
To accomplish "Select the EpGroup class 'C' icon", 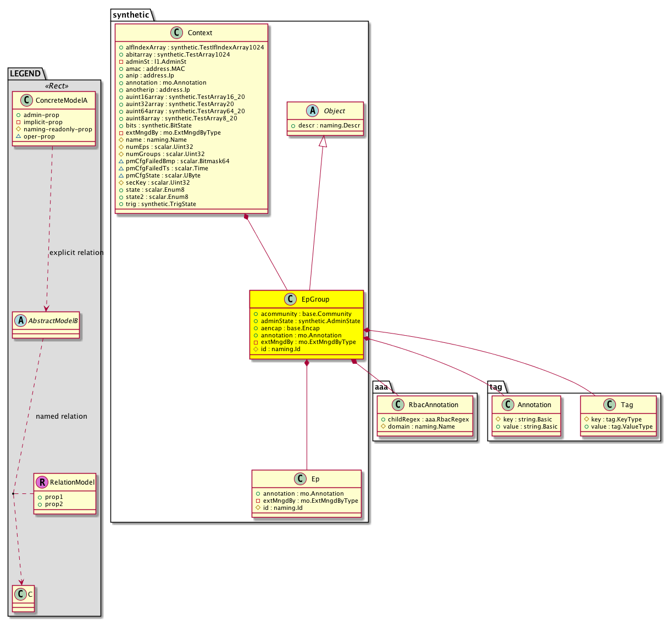I will tap(291, 299).
